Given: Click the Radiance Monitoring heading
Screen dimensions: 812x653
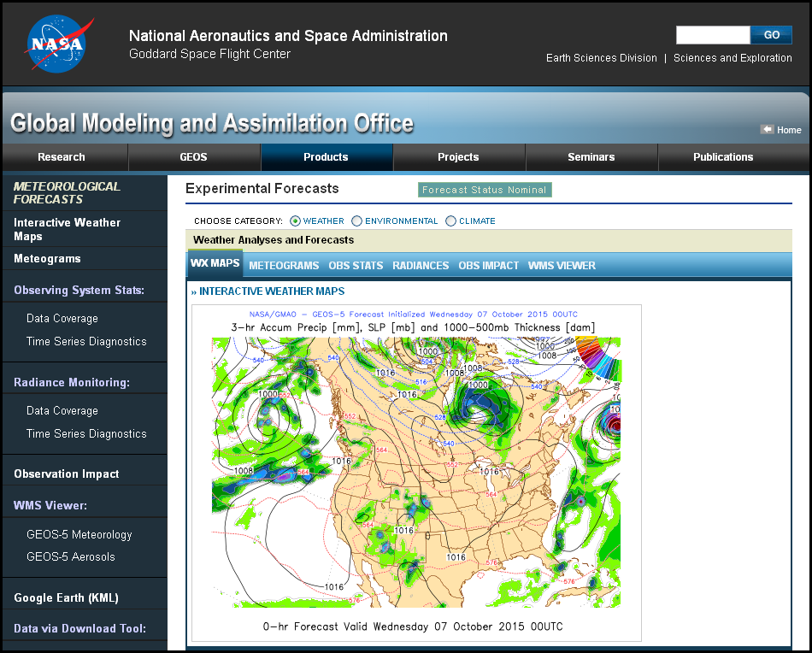Looking at the screenshot, I should 72,382.
